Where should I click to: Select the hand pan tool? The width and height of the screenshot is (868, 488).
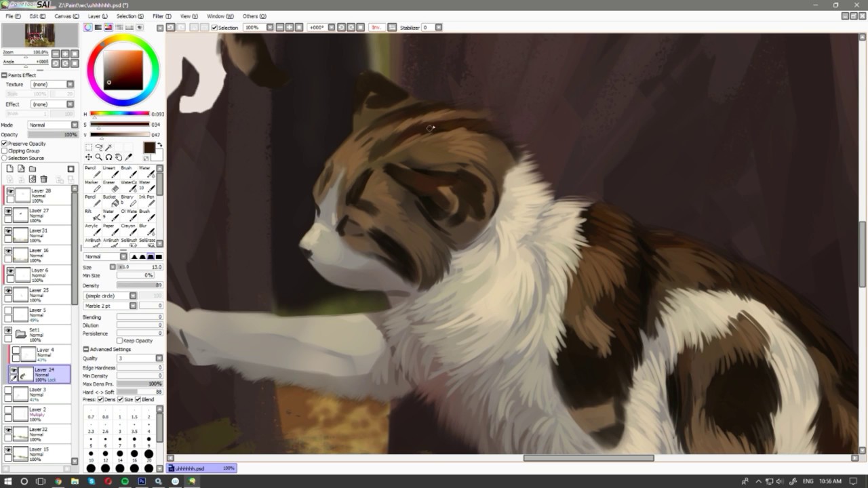(119, 157)
